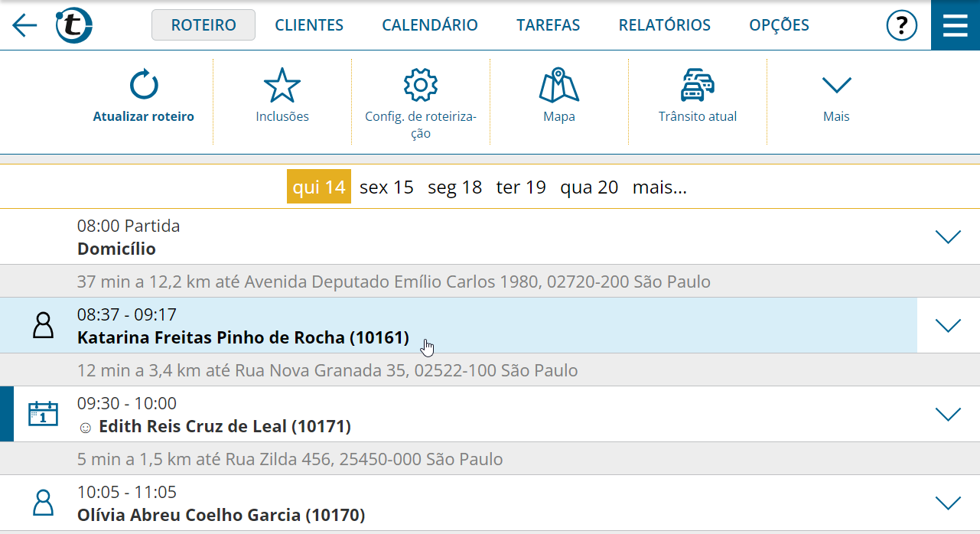
Task: Open the RELATÓRIOS tab
Action: click(665, 25)
